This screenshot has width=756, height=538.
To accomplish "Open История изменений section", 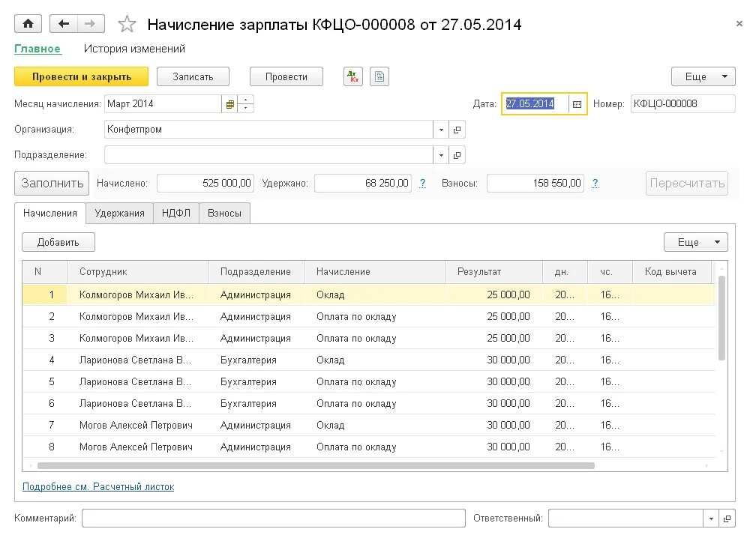I will coord(134,49).
